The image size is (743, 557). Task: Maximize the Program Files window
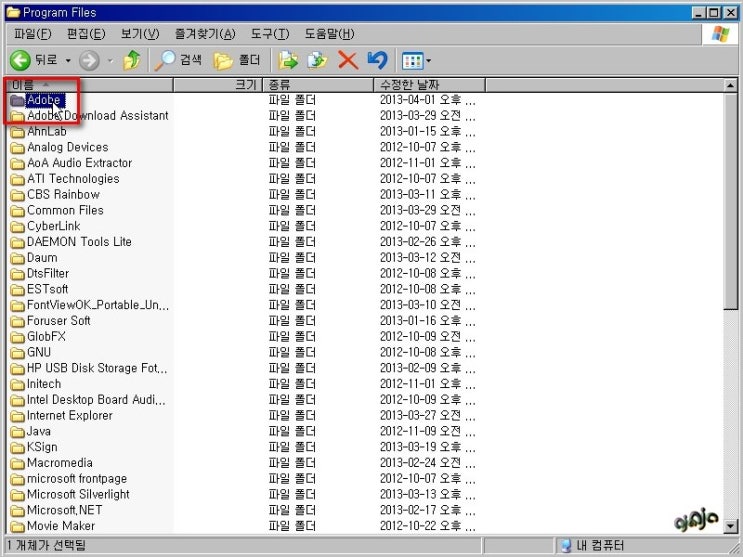[715, 12]
